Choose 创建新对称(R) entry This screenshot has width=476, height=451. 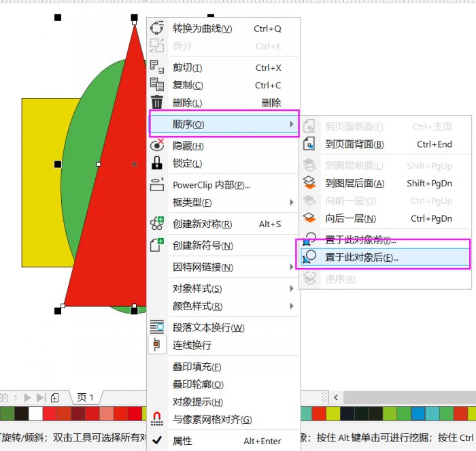pos(224,224)
